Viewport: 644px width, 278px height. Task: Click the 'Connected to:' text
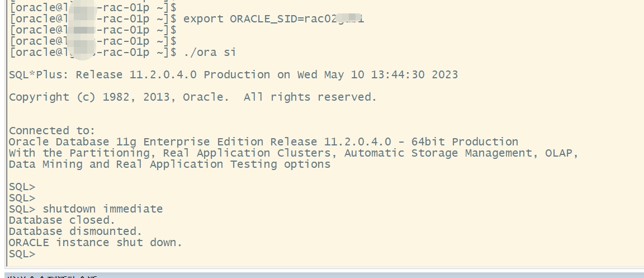[52, 131]
